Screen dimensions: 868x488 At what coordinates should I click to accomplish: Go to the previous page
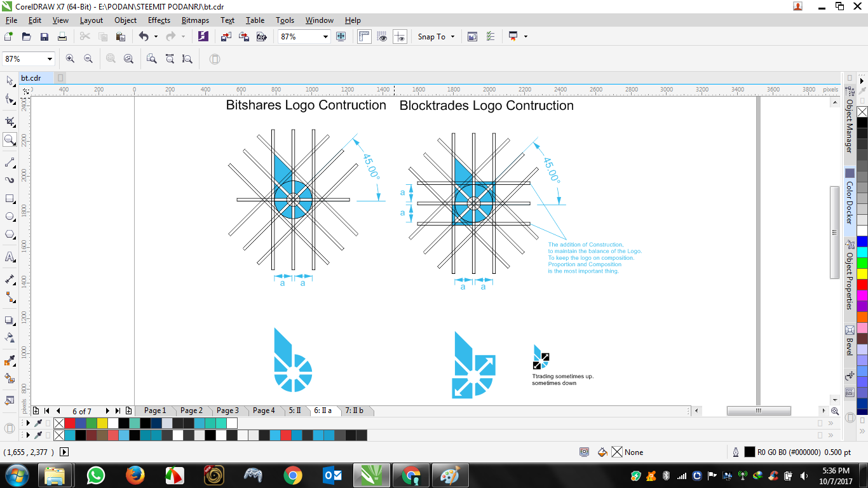(x=58, y=410)
